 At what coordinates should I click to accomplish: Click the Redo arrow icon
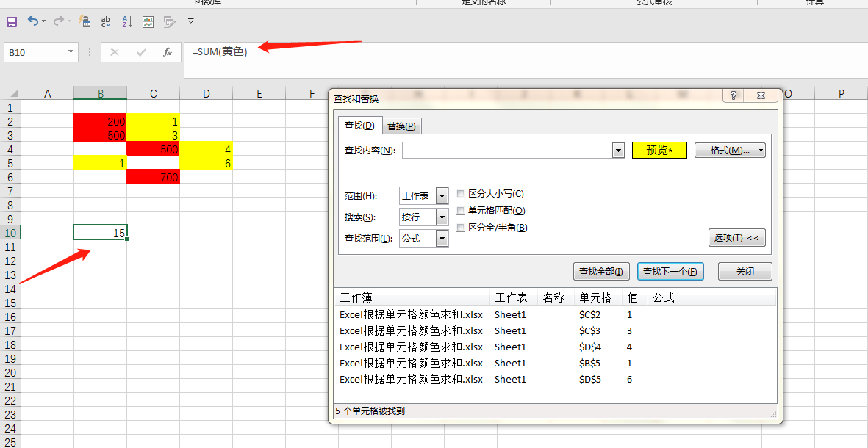point(59,21)
